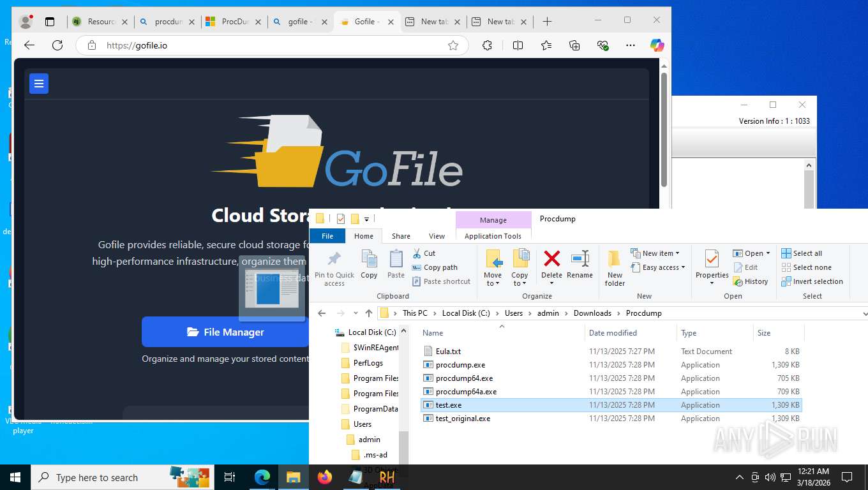Open Edge profile avatar
Screen dimensions: 868x490
click(26, 22)
